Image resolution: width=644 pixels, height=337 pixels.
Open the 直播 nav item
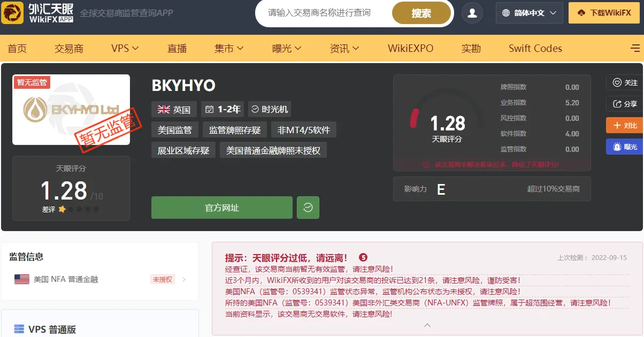177,48
